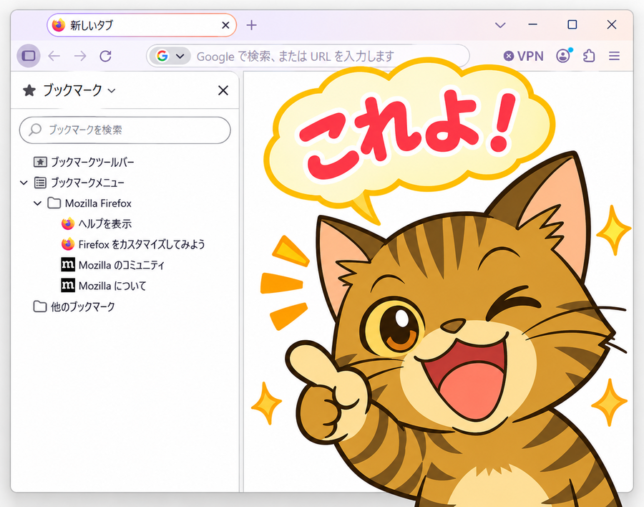Open the Mozilla について bookmark

pos(104,286)
